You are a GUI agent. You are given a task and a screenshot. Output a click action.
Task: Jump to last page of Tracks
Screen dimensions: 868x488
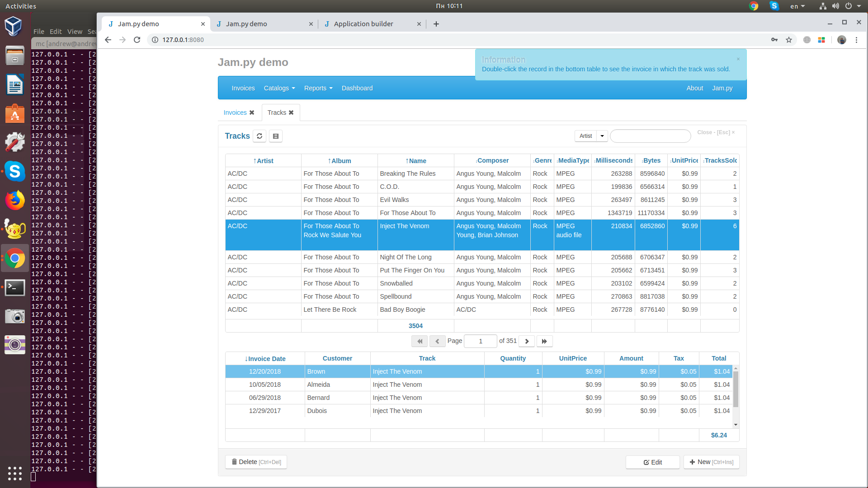[544, 341]
